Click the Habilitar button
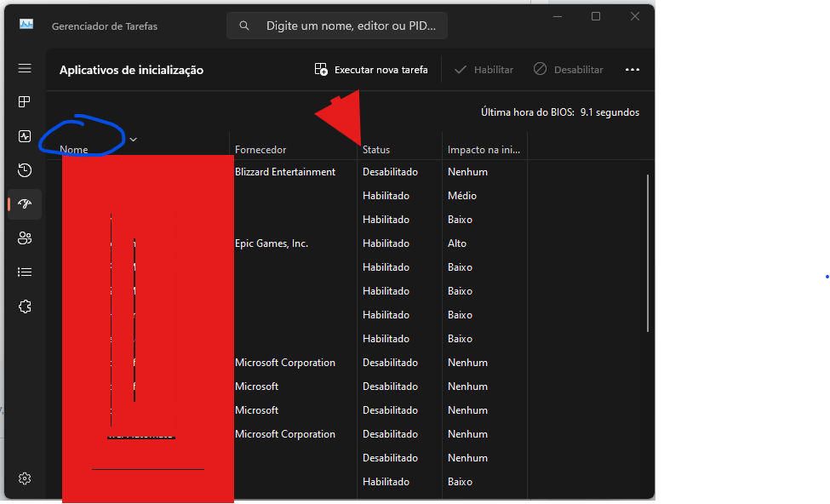The width and height of the screenshot is (830, 504). click(x=484, y=70)
